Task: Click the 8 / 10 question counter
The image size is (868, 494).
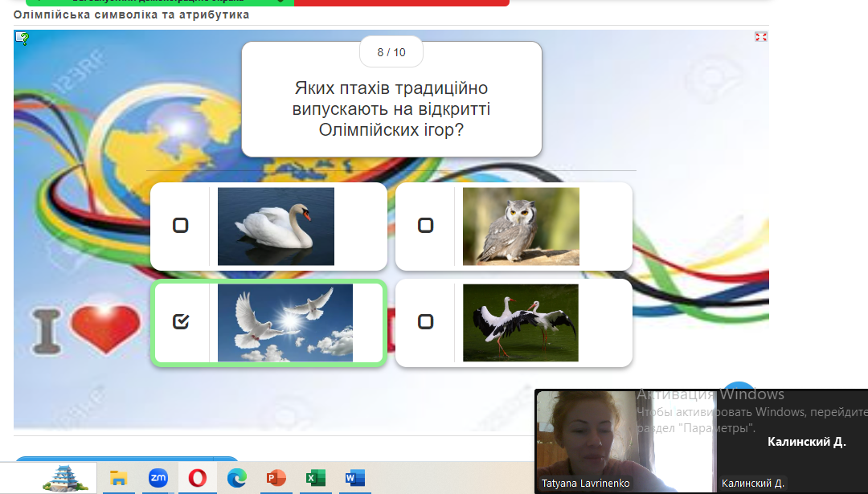Action: (x=391, y=52)
